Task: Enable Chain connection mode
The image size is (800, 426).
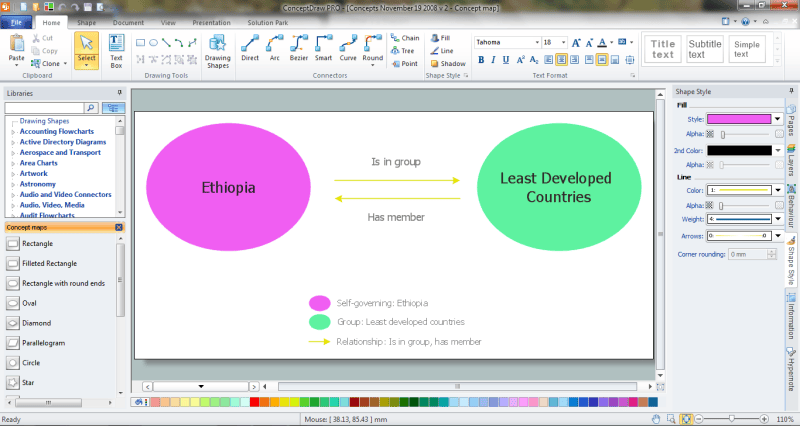Action: click(x=405, y=38)
